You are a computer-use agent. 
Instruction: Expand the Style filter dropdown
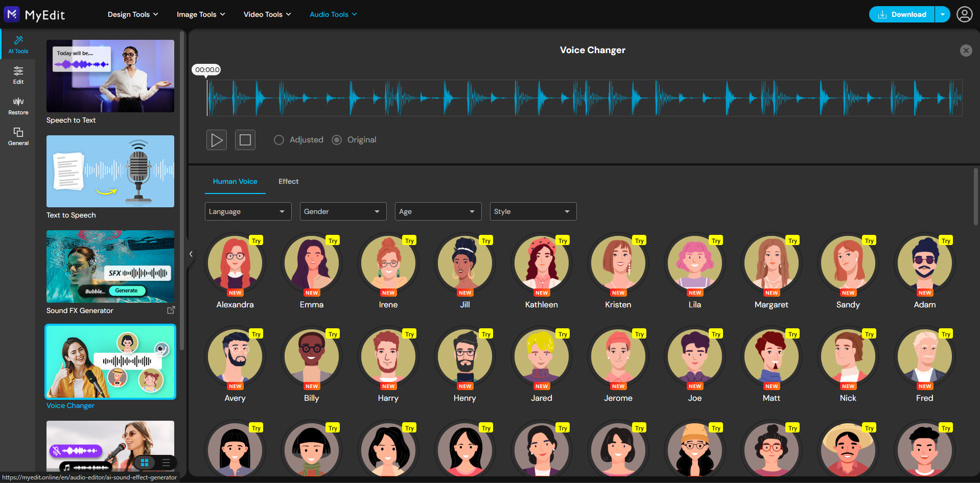(x=533, y=211)
